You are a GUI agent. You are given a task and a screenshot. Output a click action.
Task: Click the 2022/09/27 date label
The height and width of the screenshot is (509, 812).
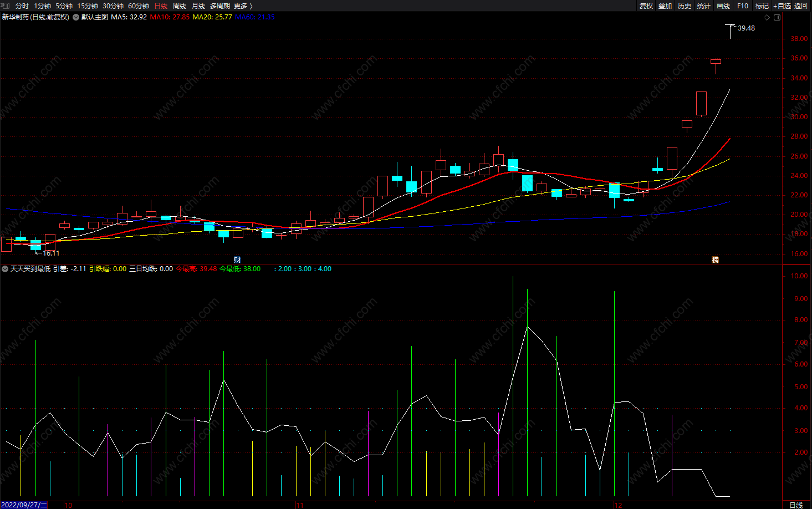[24, 505]
